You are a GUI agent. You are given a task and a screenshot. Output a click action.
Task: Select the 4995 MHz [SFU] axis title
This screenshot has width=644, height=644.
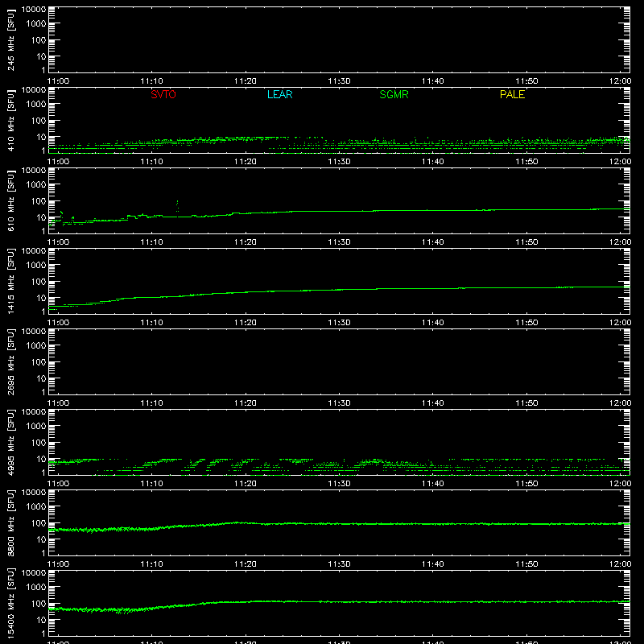click(11, 442)
